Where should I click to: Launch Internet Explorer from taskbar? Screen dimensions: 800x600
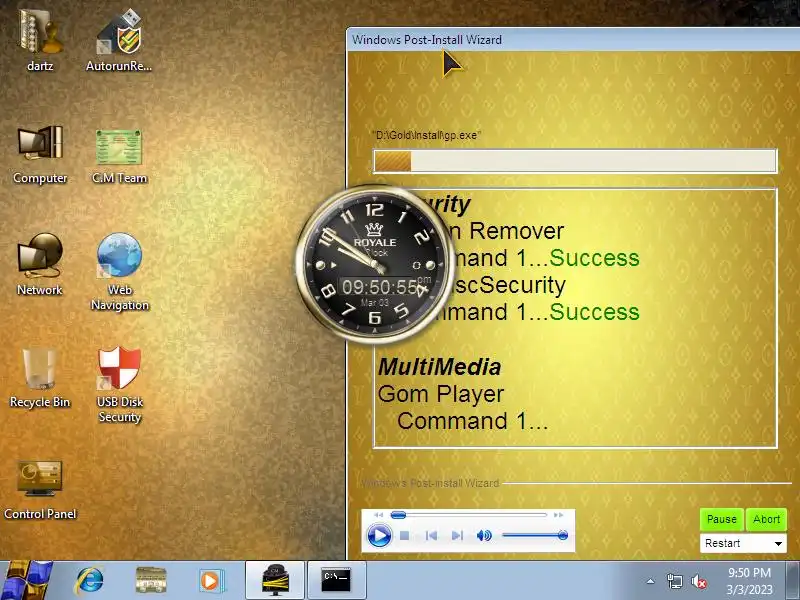pyautogui.click(x=90, y=581)
